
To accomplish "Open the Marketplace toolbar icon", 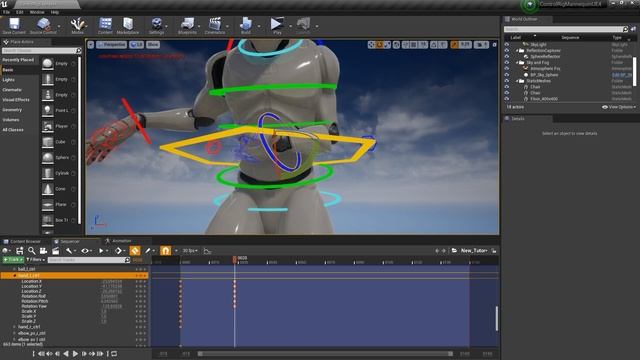I will (x=128, y=24).
